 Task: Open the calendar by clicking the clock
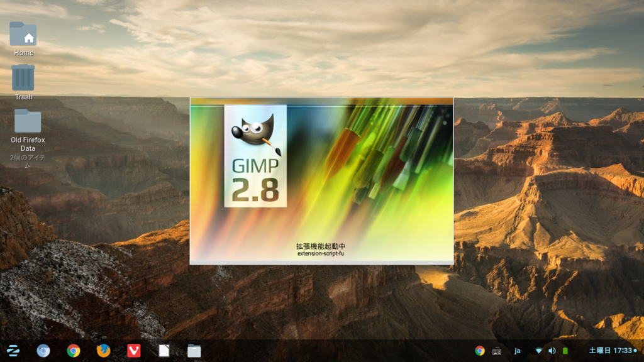tap(610, 351)
